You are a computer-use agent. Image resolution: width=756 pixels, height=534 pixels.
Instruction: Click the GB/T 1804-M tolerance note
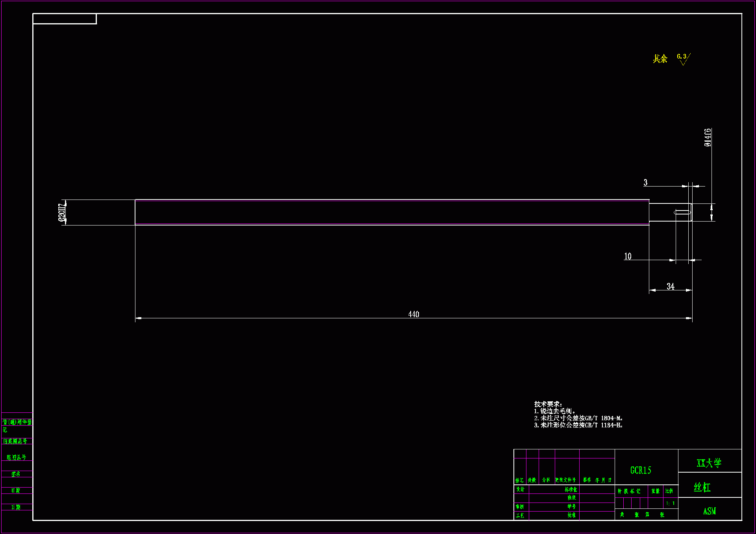tap(578, 418)
